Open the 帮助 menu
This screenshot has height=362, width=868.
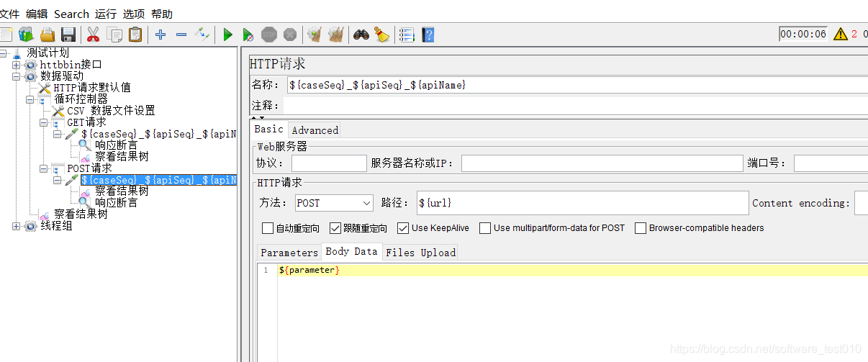pos(162,14)
